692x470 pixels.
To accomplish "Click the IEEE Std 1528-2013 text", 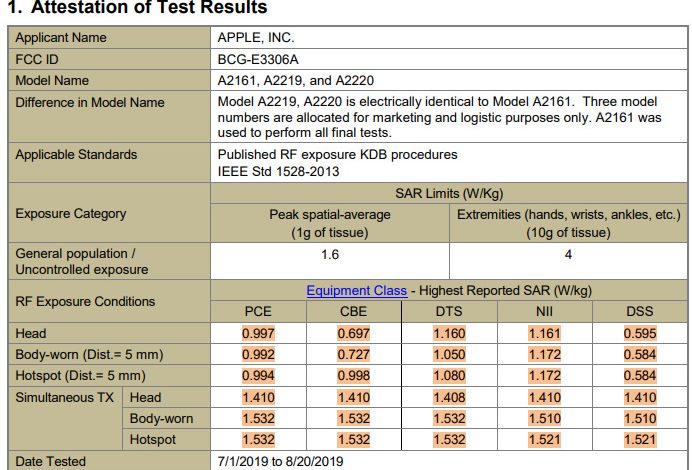I will pos(278,171).
